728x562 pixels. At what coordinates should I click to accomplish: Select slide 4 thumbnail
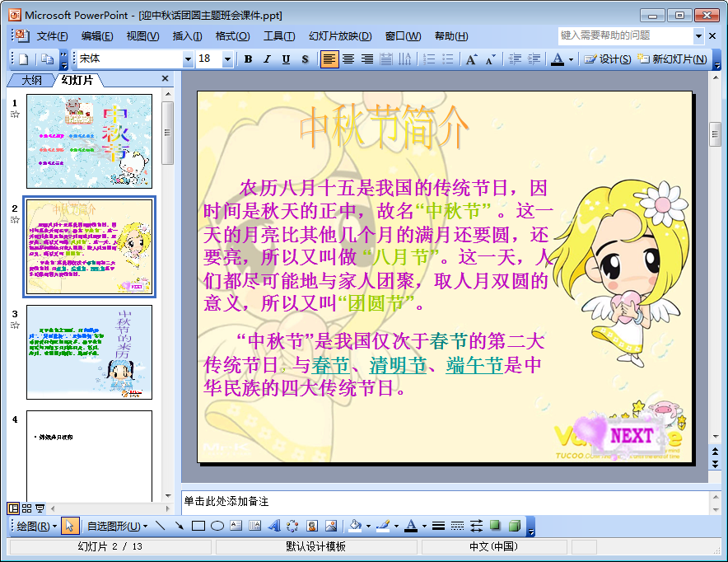(x=89, y=456)
